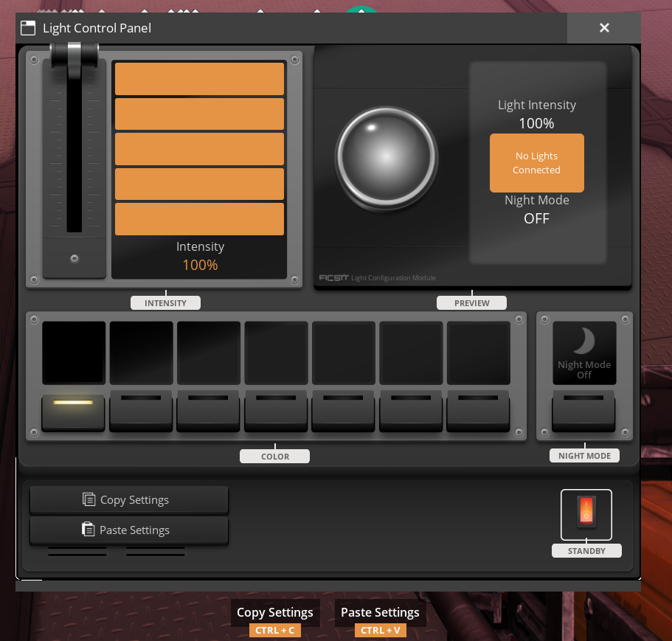
Task: Click the No Lights Connected indicator
Action: coord(536,162)
